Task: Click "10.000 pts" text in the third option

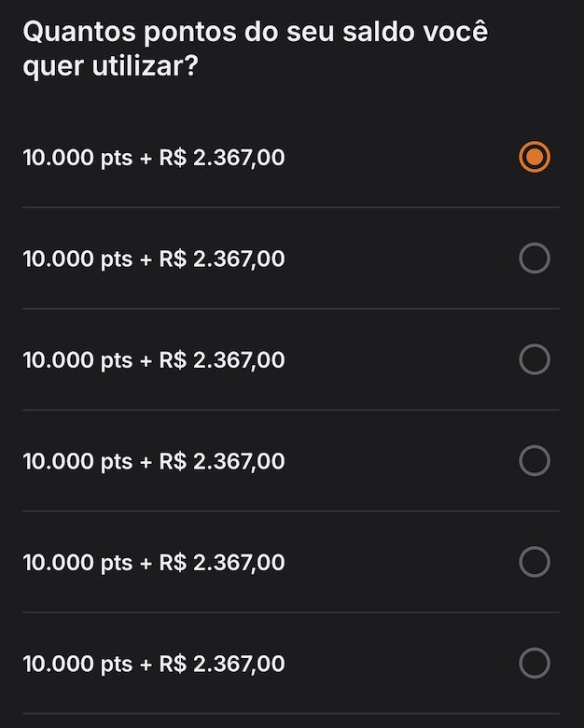Action: [x=77, y=360]
